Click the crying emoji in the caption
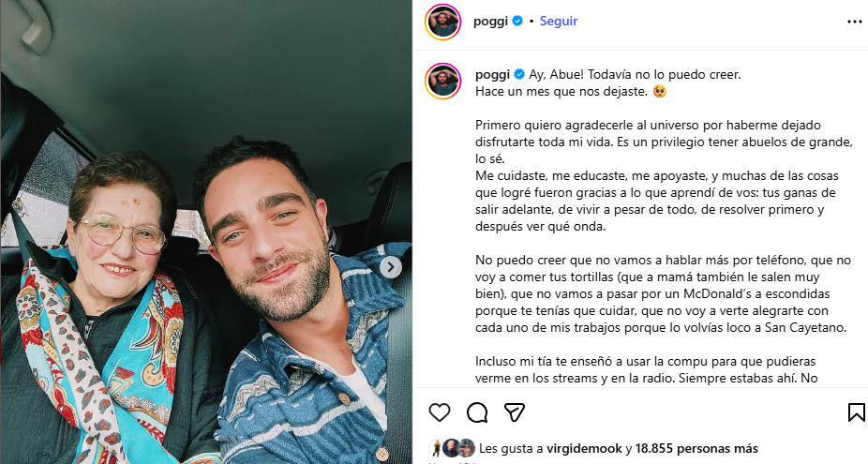 (659, 91)
